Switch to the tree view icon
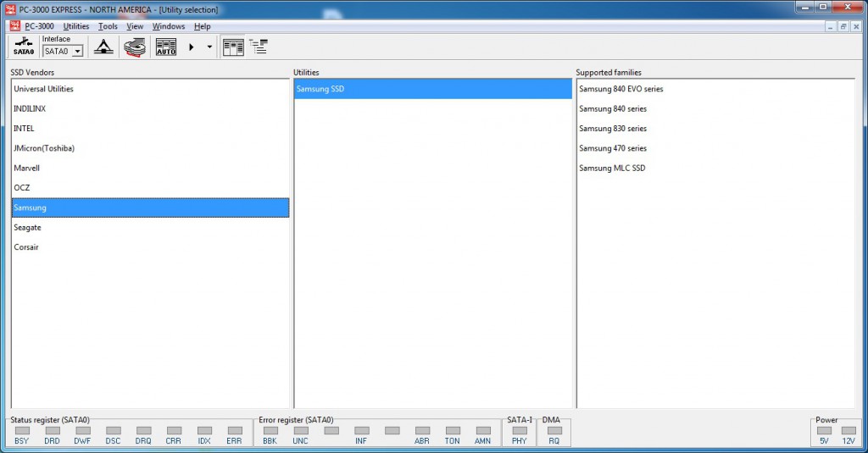The width and height of the screenshot is (868, 453). click(258, 47)
